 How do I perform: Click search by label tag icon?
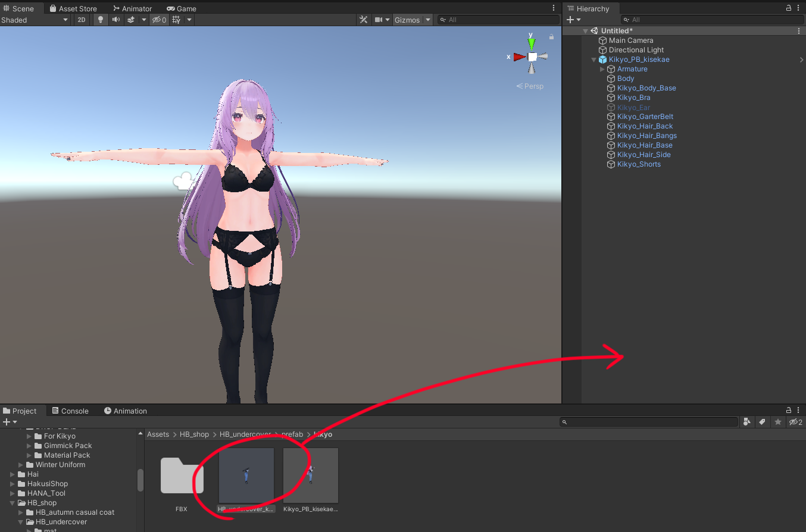coord(762,422)
